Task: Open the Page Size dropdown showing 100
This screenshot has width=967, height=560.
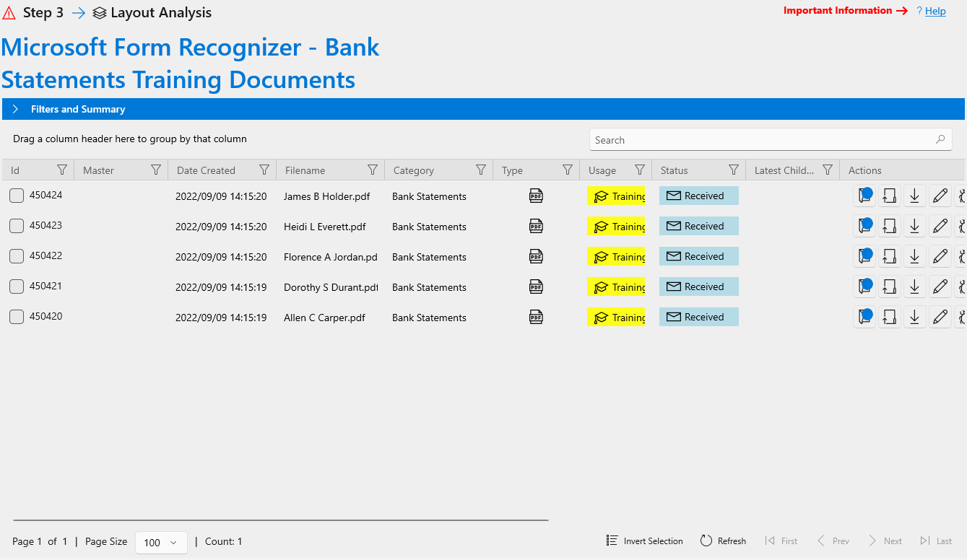Action: coord(161,543)
